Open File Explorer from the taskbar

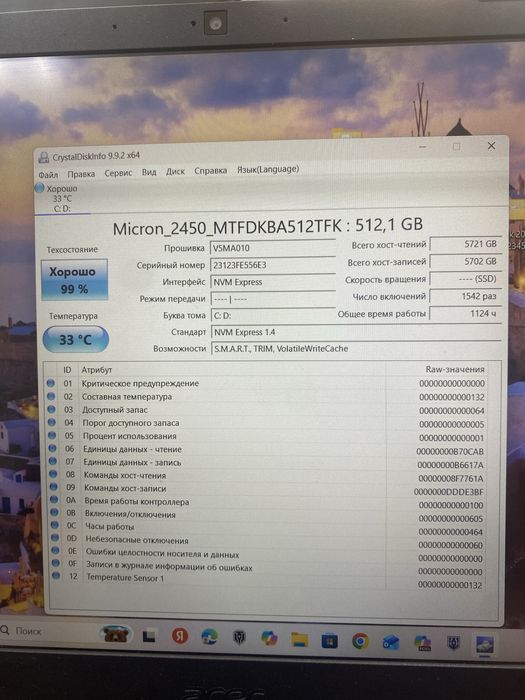coord(300,639)
